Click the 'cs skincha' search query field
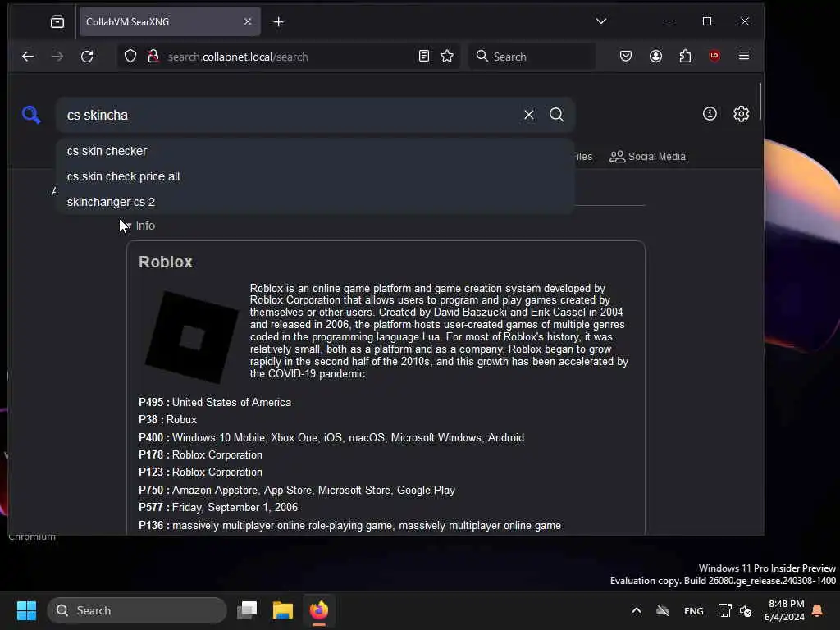Image resolution: width=840 pixels, height=630 pixels. pos(290,115)
